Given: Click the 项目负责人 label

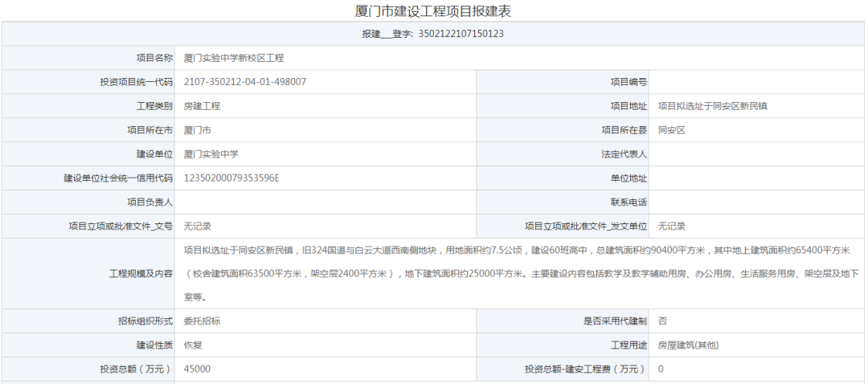Looking at the screenshot, I should click(150, 202).
